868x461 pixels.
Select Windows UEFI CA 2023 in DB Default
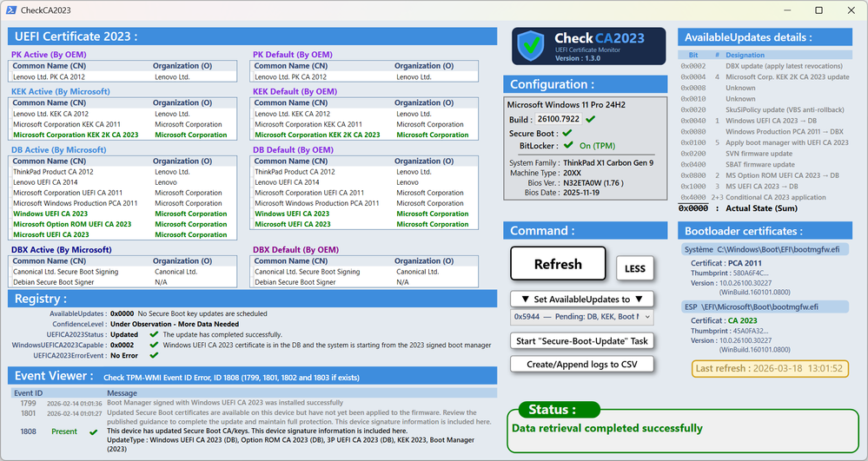364,214
